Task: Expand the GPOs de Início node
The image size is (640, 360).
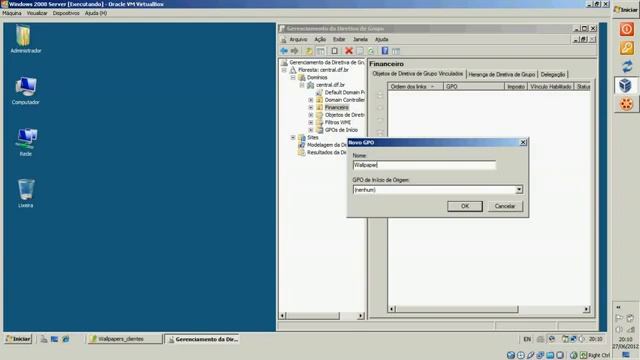Action: pyautogui.click(x=311, y=130)
